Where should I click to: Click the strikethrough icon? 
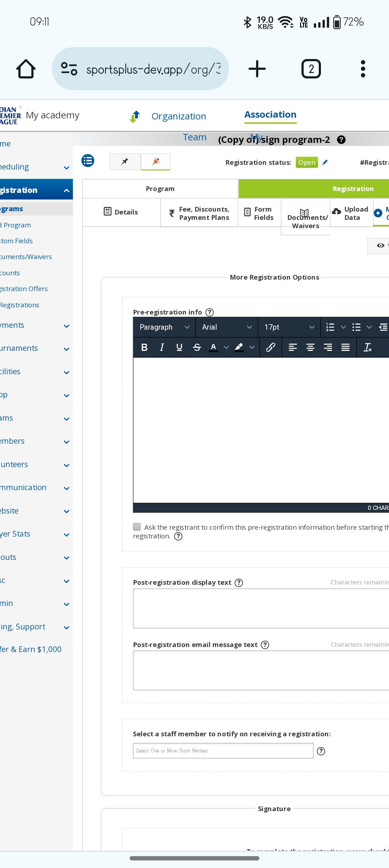[197, 347]
